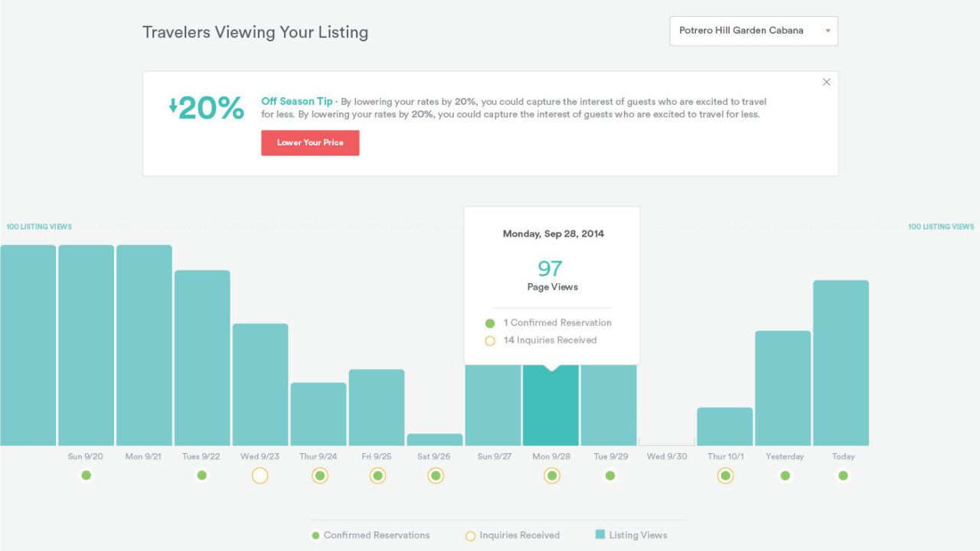Select the highlighted Mon 9/28 bar

551,406
